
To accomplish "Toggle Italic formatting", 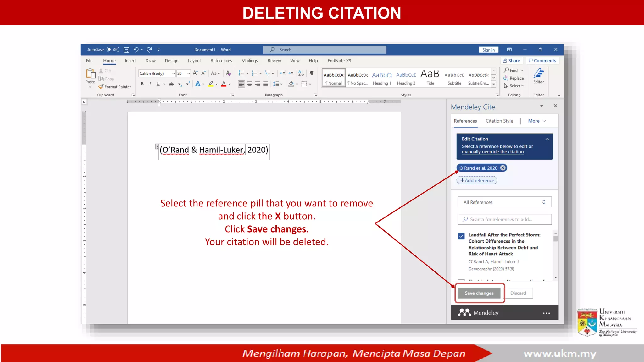I will click(x=150, y=84).
